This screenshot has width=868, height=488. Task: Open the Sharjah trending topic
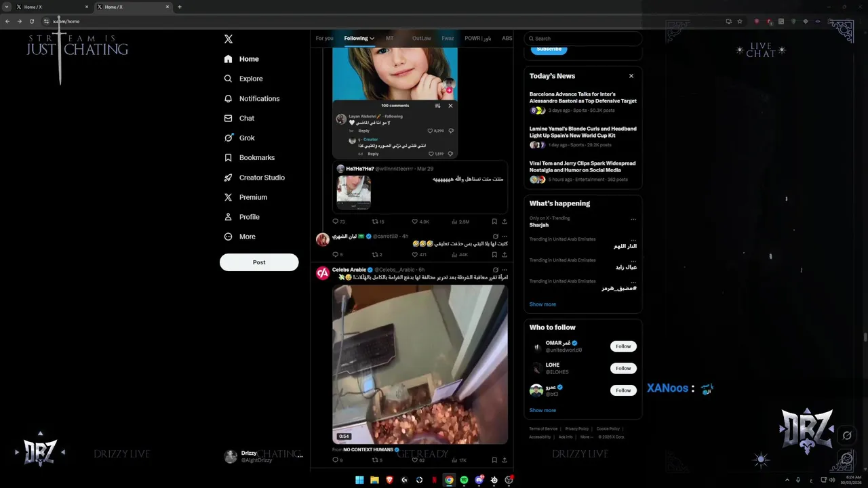pos(539,225)
